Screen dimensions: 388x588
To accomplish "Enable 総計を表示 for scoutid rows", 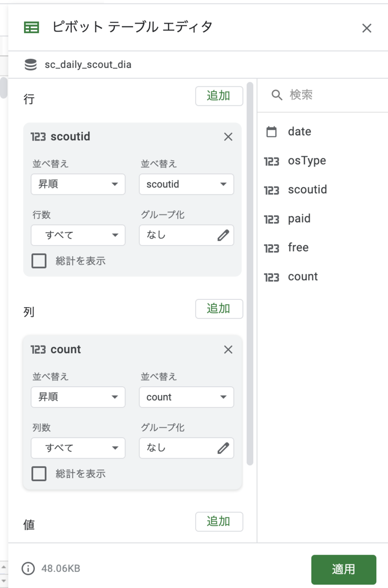I will pos(39,261).
